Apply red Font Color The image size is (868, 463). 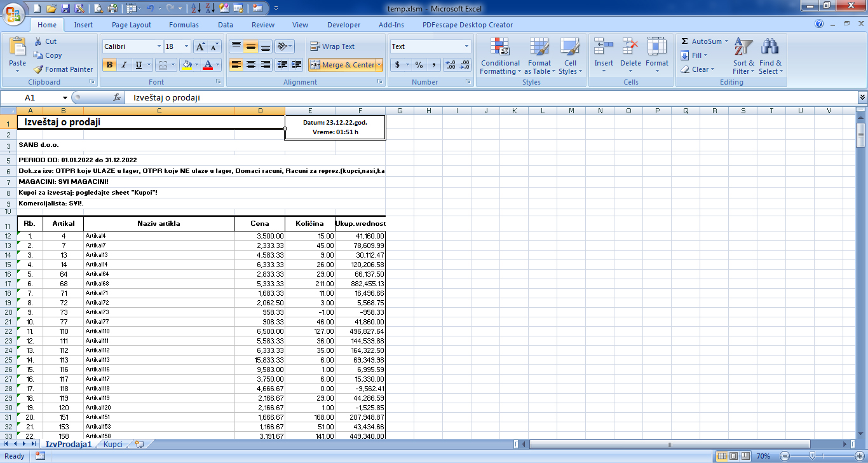click(208, 65)
